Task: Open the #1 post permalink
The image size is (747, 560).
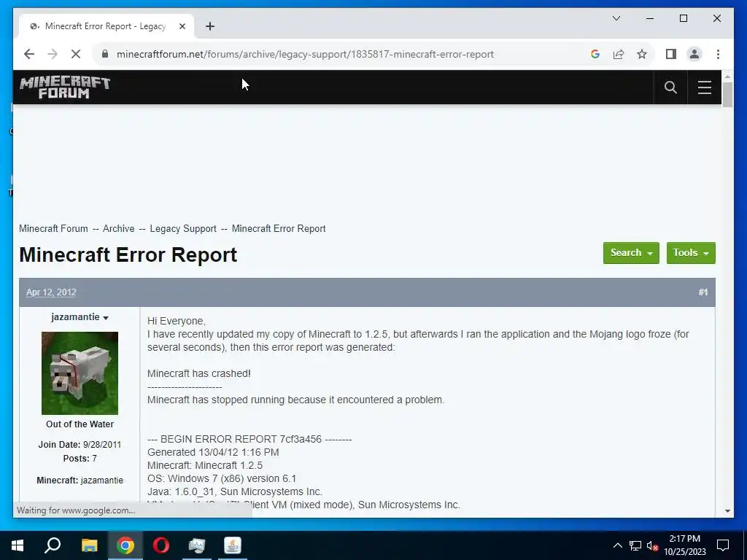Action: point(703,292)
